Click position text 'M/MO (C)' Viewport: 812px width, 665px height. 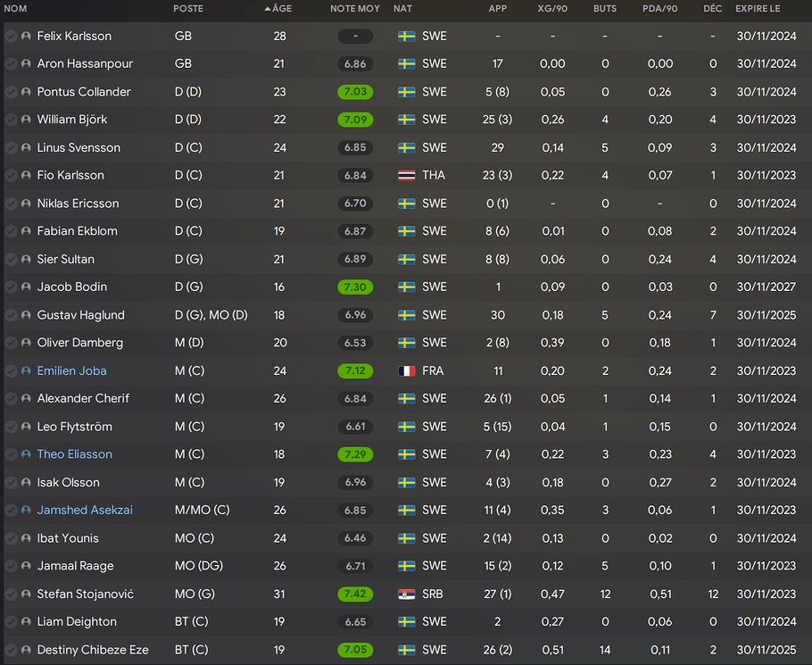pos(203,511)
